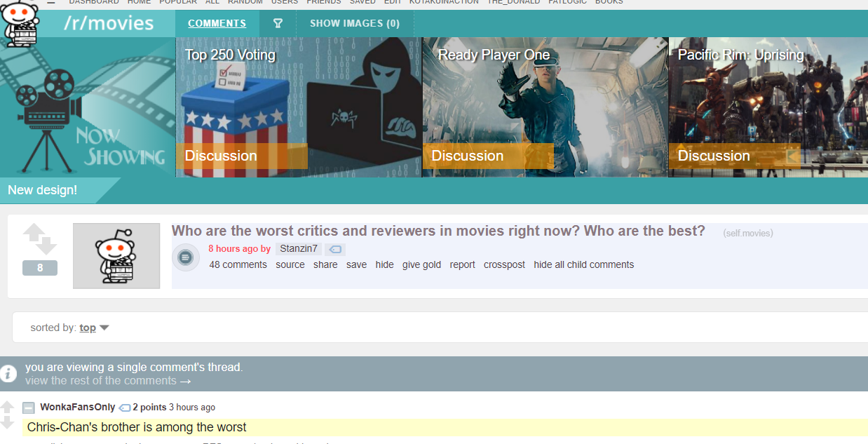This screenshot has height=444, width=868.
Task: Click the Pacific Rim: Uprising card title
Action: tap(740, 55)
